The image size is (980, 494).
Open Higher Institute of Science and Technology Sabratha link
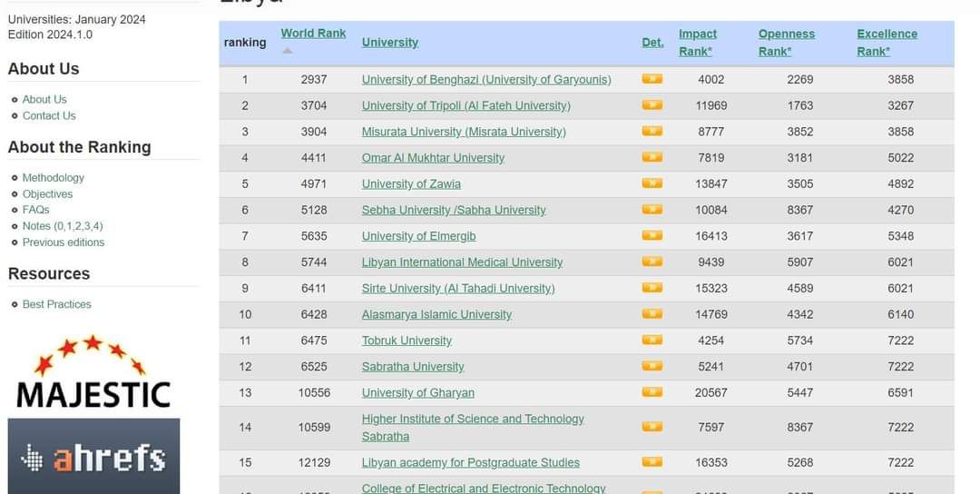(473, 428)
